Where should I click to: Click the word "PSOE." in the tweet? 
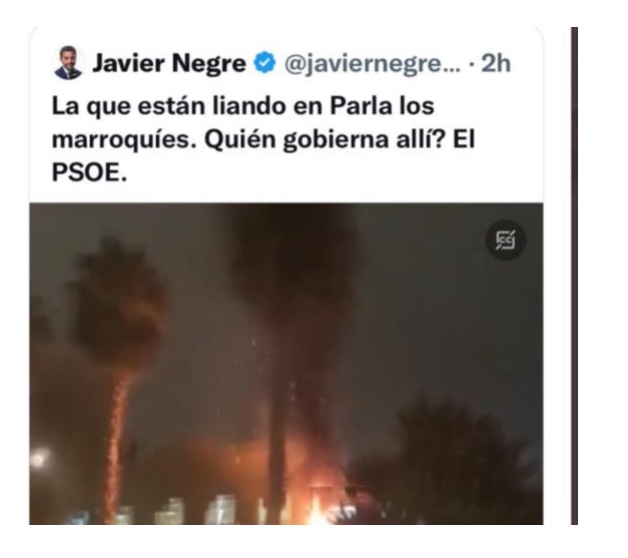89,173
